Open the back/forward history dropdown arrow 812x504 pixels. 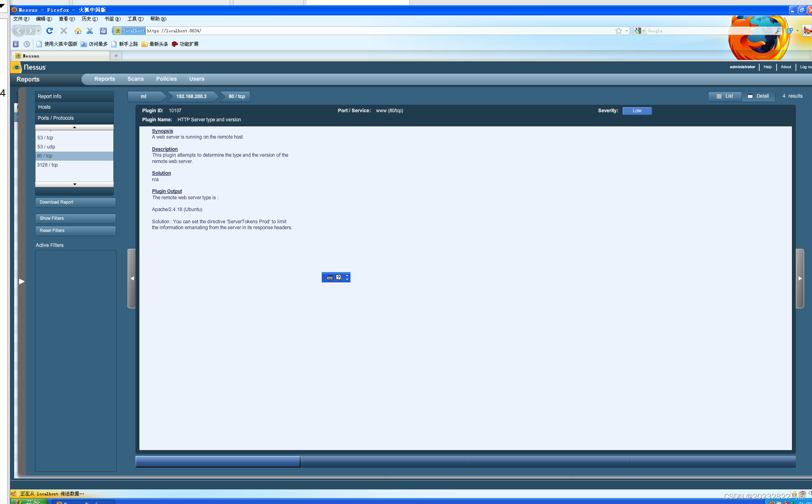tap(38, 31)
